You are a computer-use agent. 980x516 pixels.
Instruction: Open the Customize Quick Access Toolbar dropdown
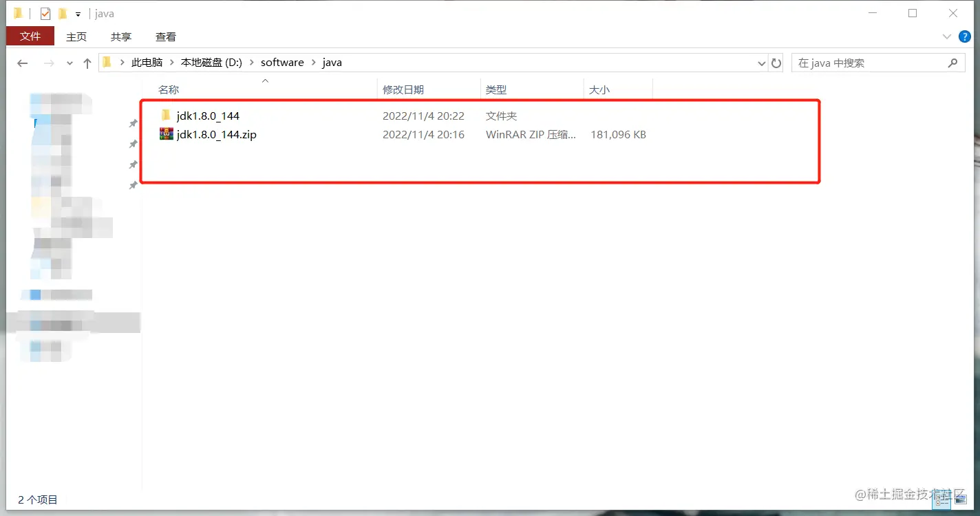tap(78, 14)
